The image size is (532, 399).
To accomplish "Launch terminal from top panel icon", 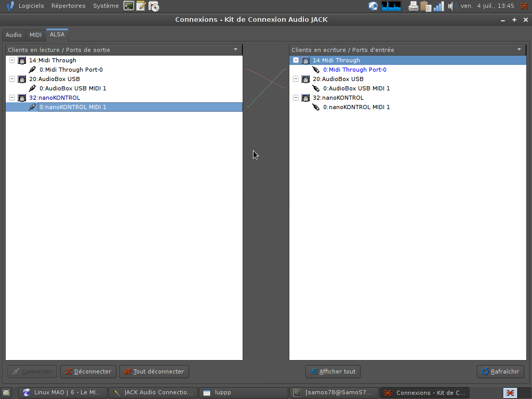I will [x=129, y=6].
